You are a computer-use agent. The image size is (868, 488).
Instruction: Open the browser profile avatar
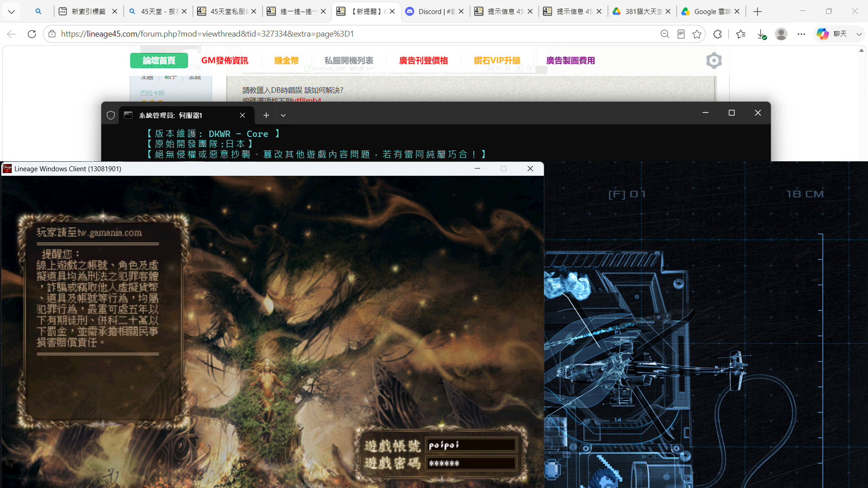(x=781, y=34)
